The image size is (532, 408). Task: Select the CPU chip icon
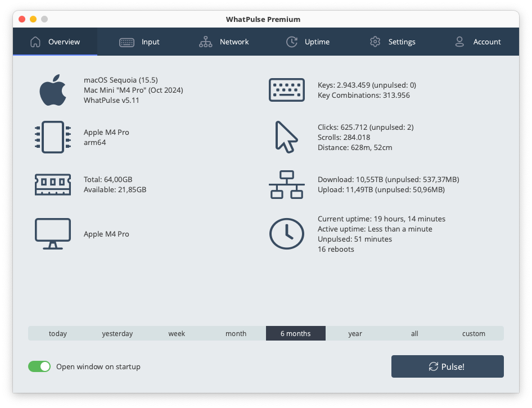(52, 137)
